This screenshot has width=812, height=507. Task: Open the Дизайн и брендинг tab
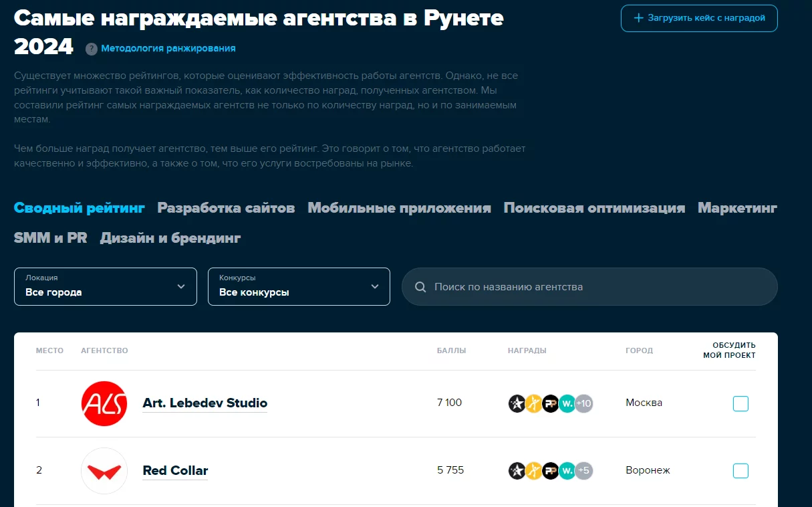click(x=170, y=237)
